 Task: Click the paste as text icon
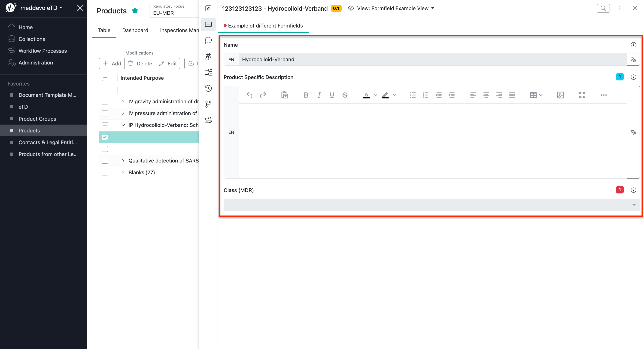(x=285, y=95)
